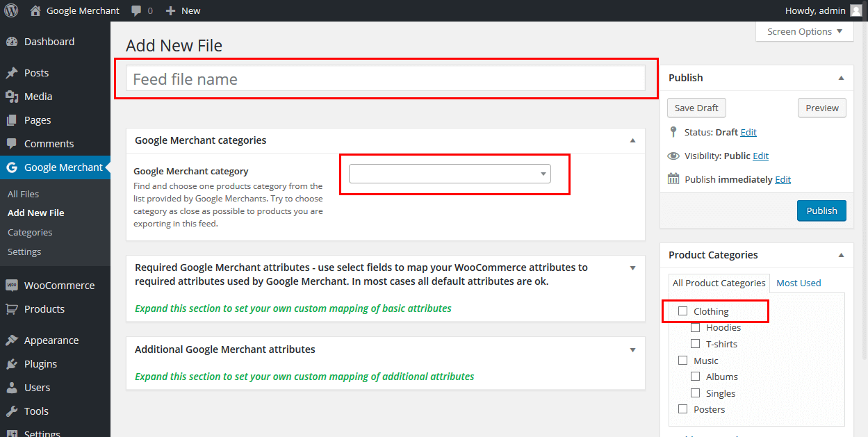The width and height of the screenshot is (868, 437).
Task: Click the blue Publish button
Action: click(821, 211)
